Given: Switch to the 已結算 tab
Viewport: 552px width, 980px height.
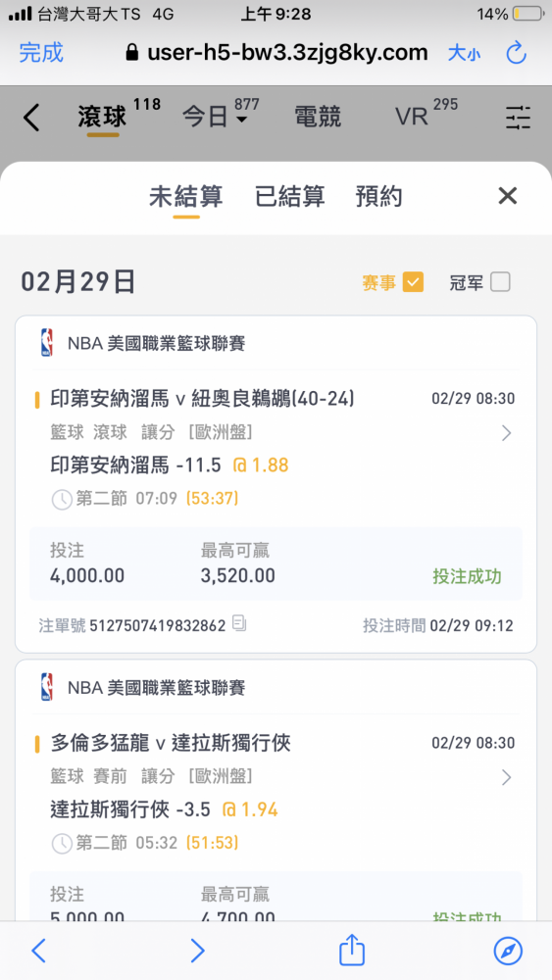Looking at the screenshot, I should click(x=290, y=196).
